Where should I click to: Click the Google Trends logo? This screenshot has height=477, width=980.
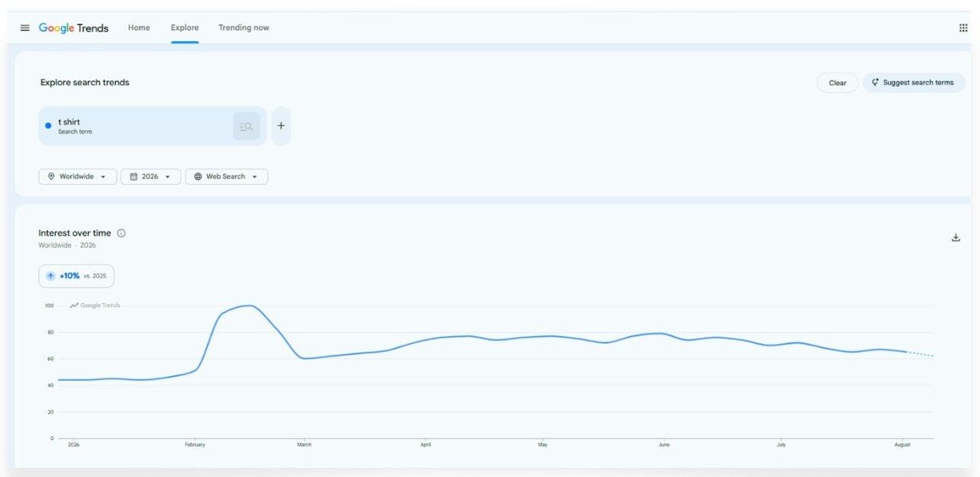tap(74, 28)
